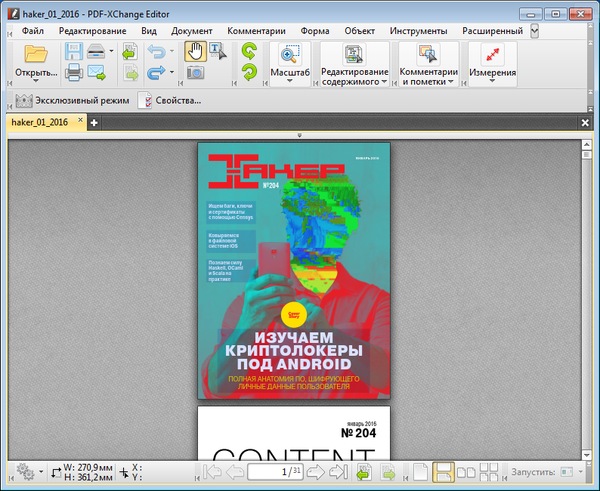Click the Zoom (Масштаб) tool icon

tap(289, 54)
